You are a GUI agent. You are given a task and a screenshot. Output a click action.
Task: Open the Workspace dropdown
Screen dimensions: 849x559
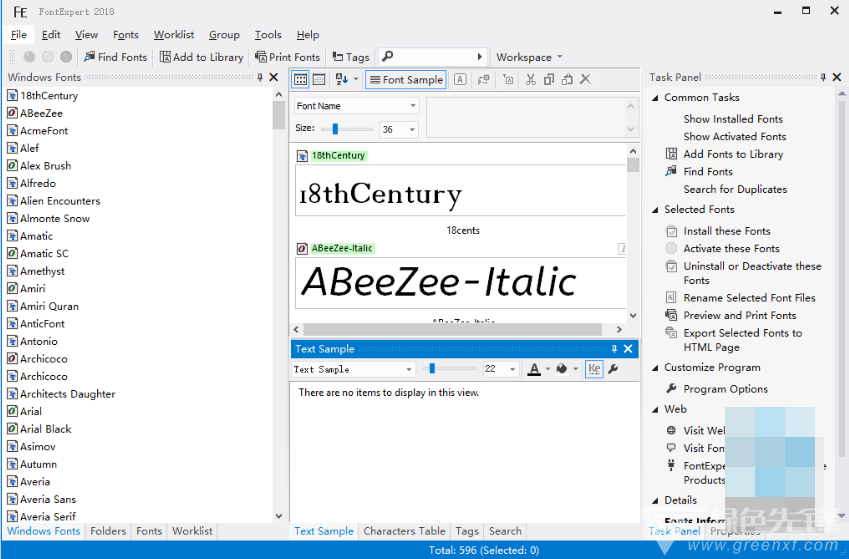pos(529,57)
